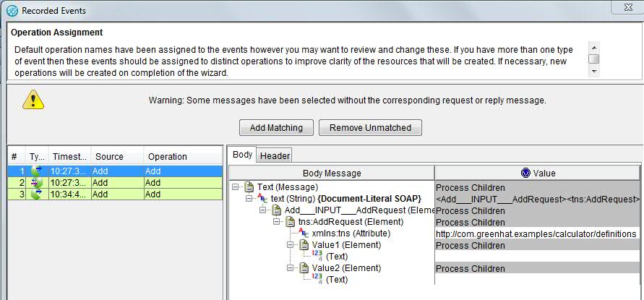Click the Process Children cell for Value1
Viewport: 644px width, 300px height.
coord(538,245)
